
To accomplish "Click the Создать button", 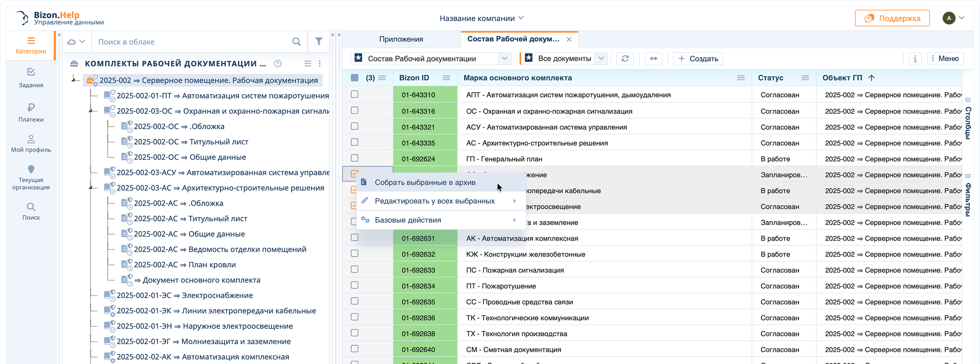I will coord(698,58).
